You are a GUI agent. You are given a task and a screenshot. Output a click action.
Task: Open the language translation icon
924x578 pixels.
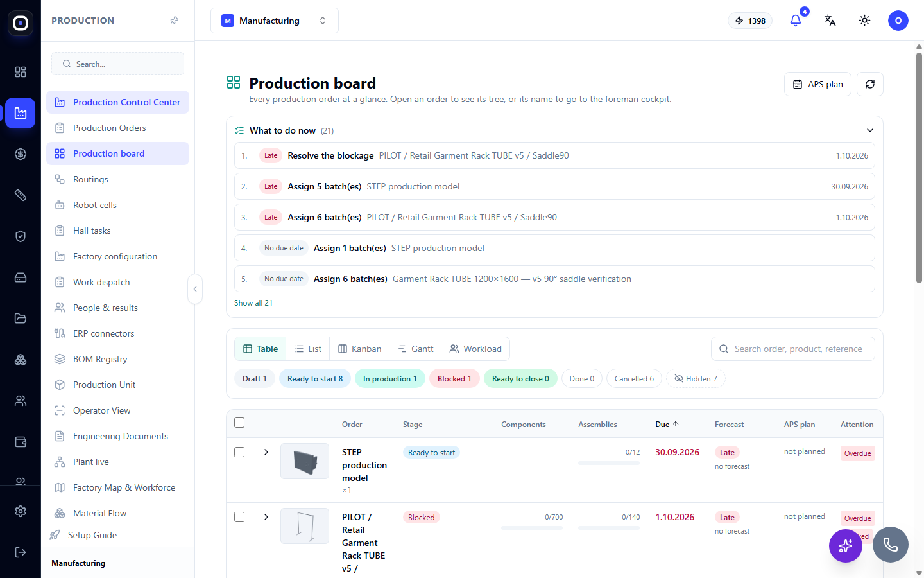pos(830,21)
